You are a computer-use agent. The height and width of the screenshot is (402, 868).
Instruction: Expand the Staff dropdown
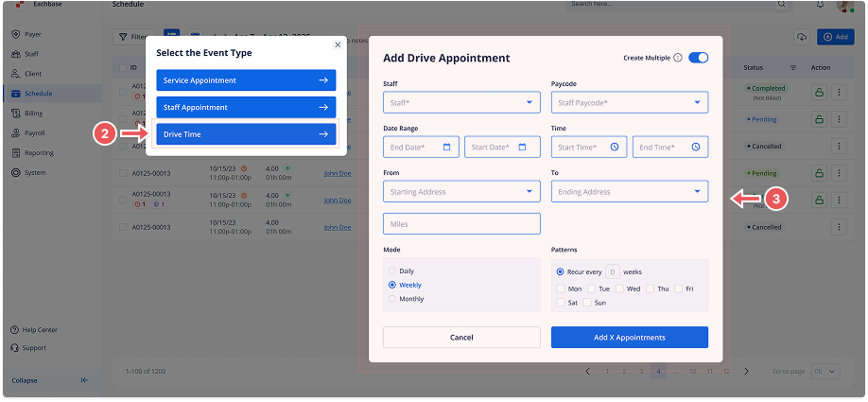point(461,102)
